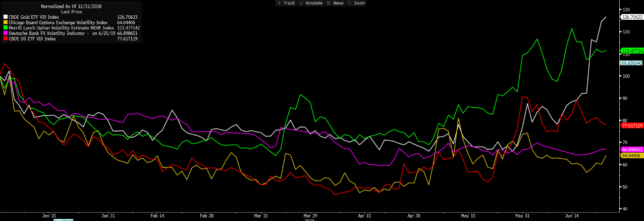The width and height of the screenshot is (644, 221).
Task: Click the green Merrill Lynch MOVE swatch
Action: [6, 28]
